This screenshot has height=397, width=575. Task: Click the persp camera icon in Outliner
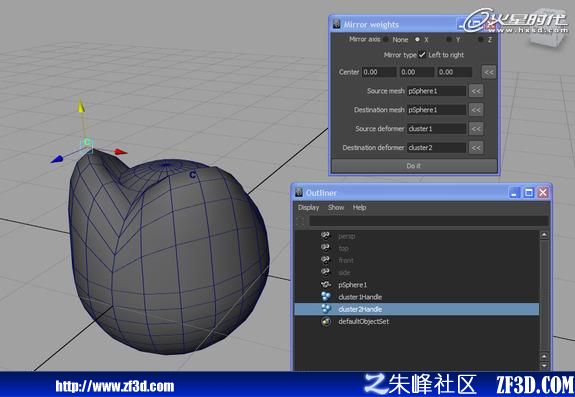(x=325, y=236)
